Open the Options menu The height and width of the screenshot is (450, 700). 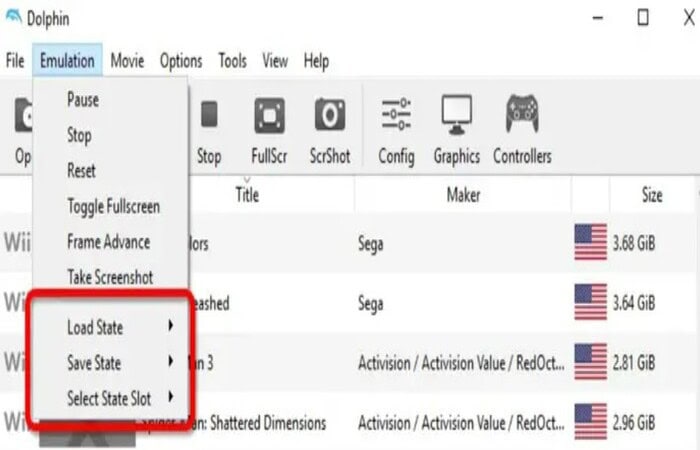(181, 61)
